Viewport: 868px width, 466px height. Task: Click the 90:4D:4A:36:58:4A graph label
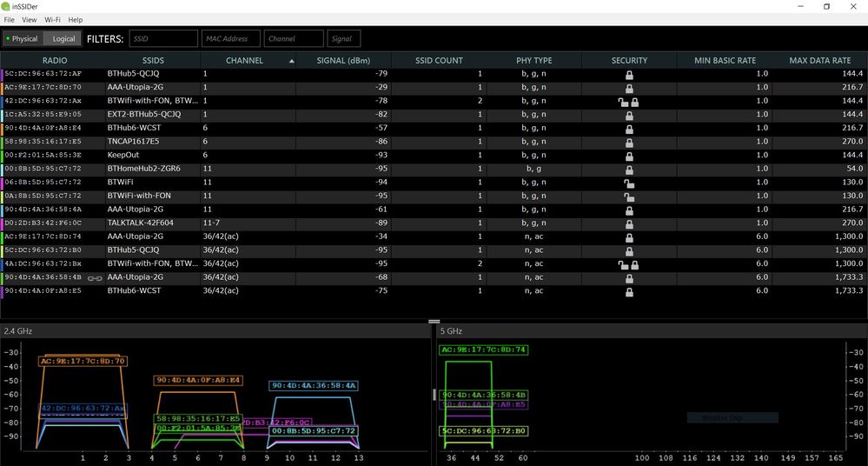point(314,385)
